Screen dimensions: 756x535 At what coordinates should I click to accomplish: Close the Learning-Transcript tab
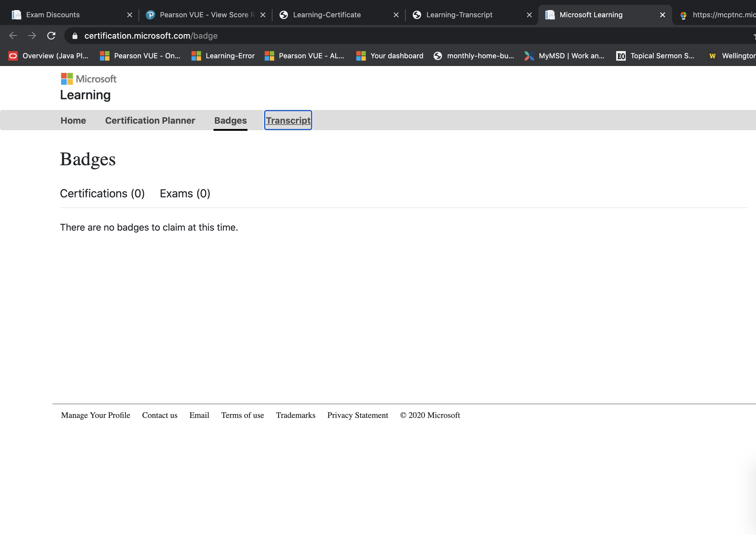coord(529,15)
